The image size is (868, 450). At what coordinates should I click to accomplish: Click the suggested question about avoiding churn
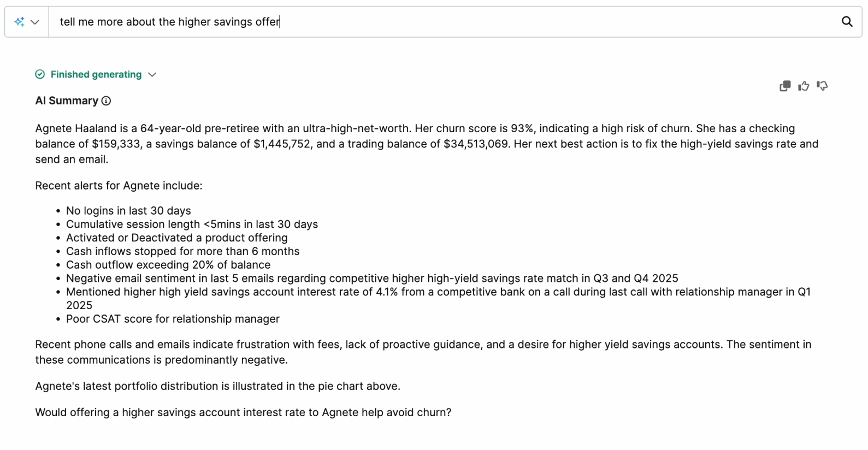coord(243,412)
